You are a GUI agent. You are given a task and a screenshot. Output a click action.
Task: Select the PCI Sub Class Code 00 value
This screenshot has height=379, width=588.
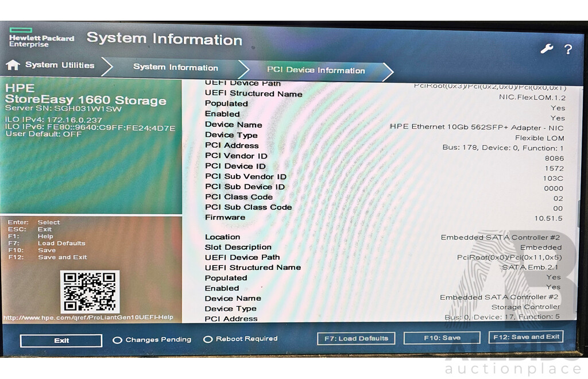click(558, 208)
